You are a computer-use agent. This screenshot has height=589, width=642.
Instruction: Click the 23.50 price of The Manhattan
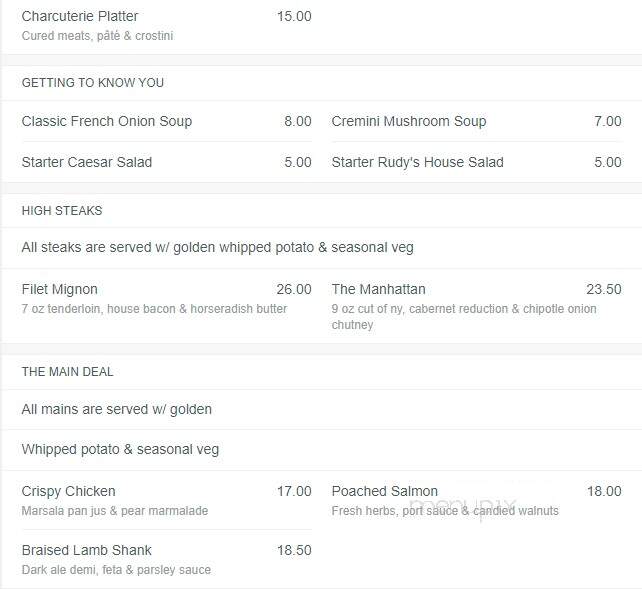click(x=604, y=289)
